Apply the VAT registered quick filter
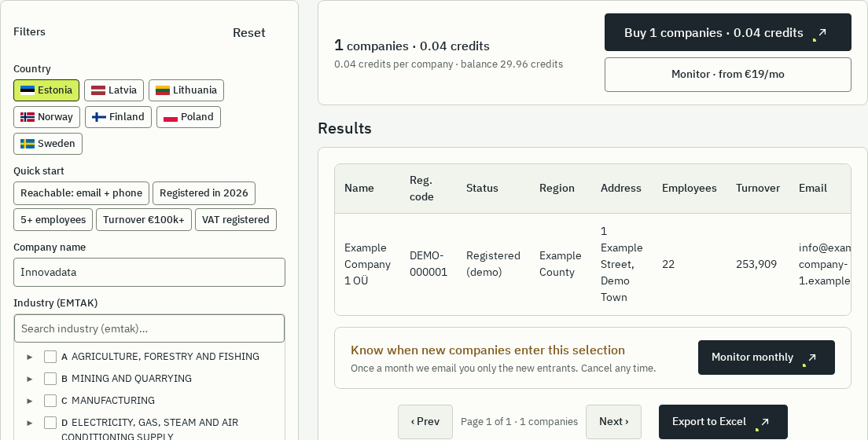868x440 pixels. coord(236,220)
